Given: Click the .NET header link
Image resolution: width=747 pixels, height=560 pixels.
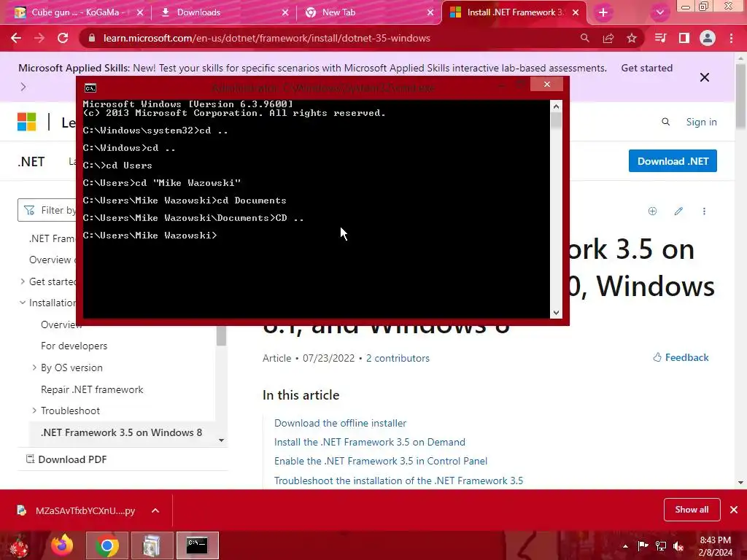Looking at the screenshot, I should (x=31, y=162).
